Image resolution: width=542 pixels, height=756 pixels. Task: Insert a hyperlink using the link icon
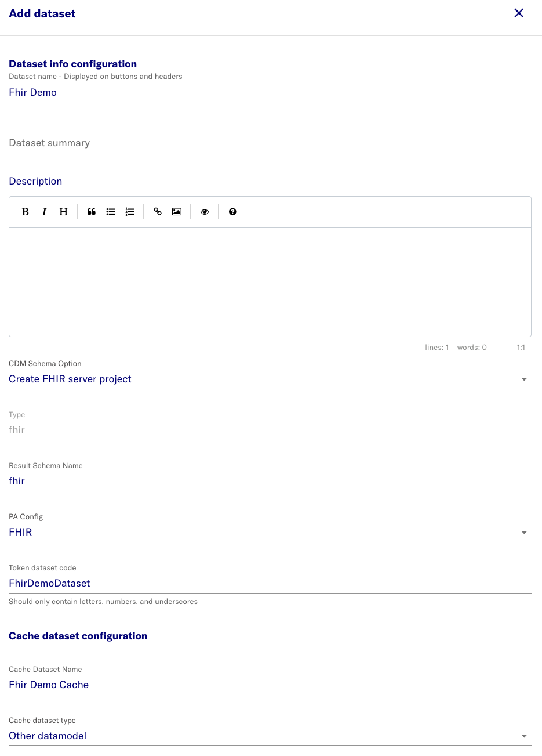(157, 211)
